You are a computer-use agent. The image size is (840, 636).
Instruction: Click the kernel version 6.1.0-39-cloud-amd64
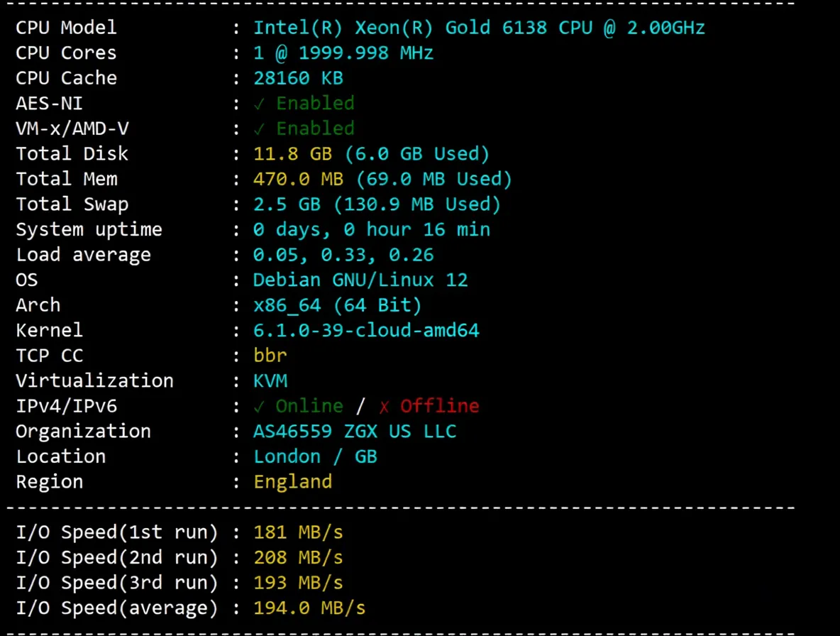(366, 330)
